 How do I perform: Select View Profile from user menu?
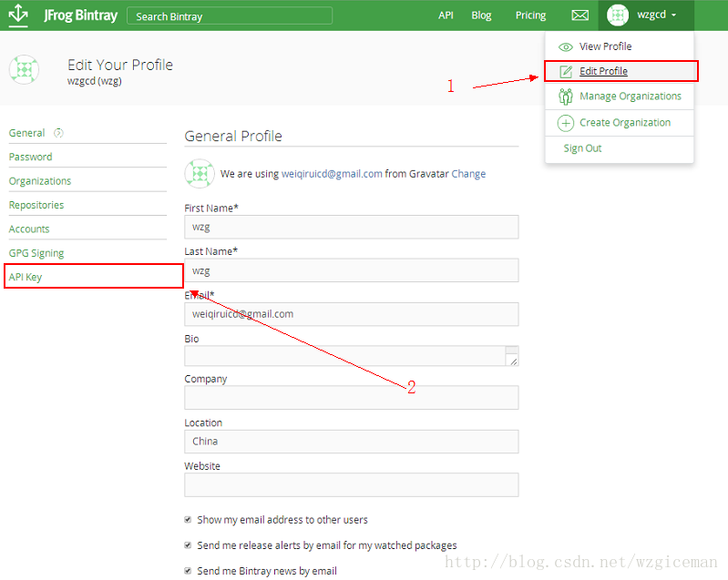pyautogui.click(x=605, y=46)
